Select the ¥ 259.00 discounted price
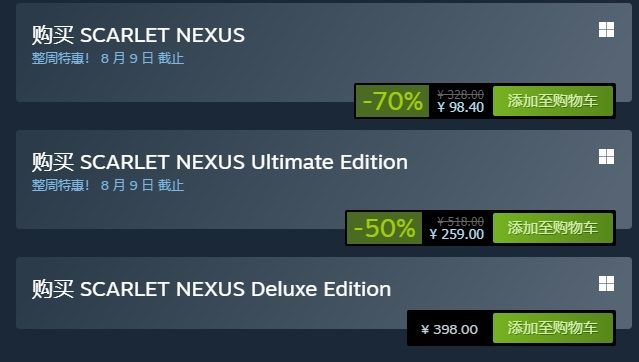This screenshot has width=639, height=362. pyautogui.click(x=456, y=234)
